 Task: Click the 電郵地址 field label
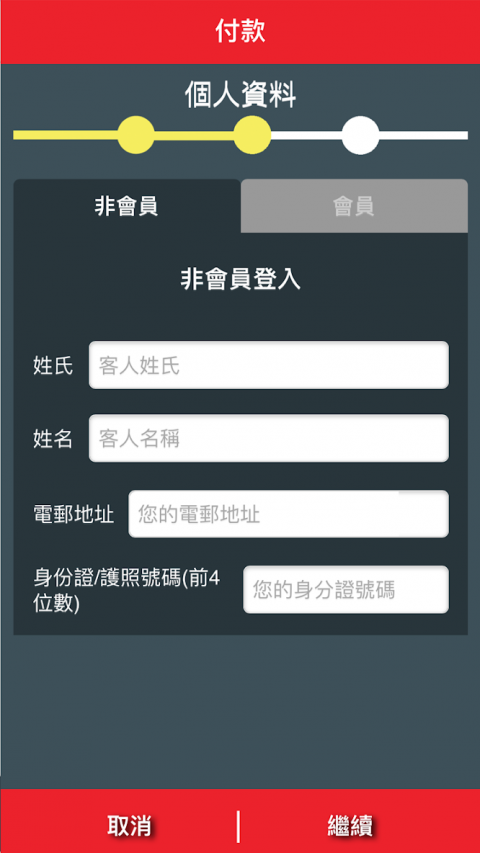[x=74, y=514]
